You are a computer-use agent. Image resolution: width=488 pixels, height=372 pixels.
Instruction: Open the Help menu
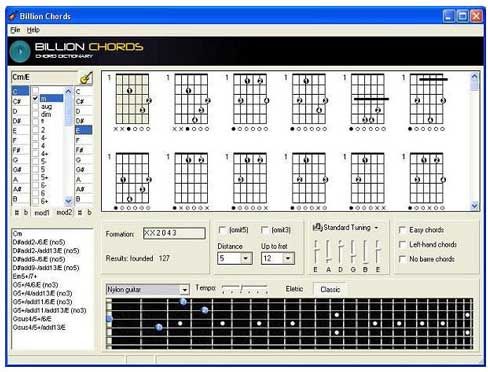coord(33,30)
